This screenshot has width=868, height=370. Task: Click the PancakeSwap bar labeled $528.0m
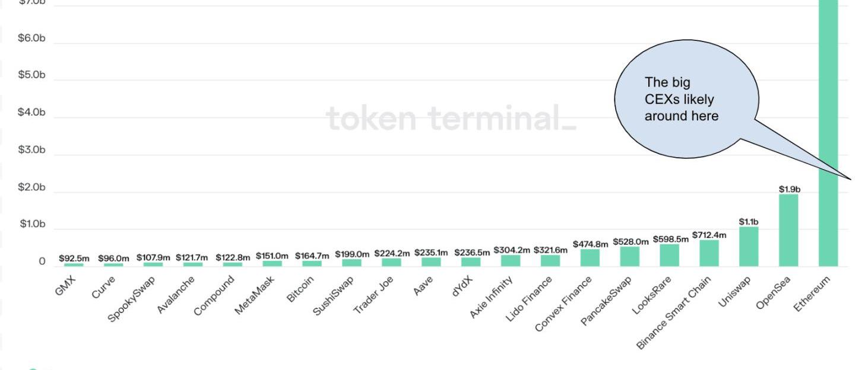(629, 256)
